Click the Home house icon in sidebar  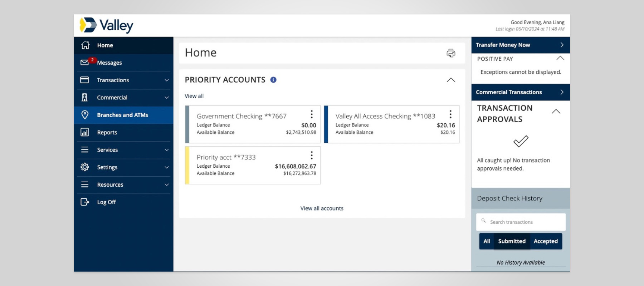point(85,45)
